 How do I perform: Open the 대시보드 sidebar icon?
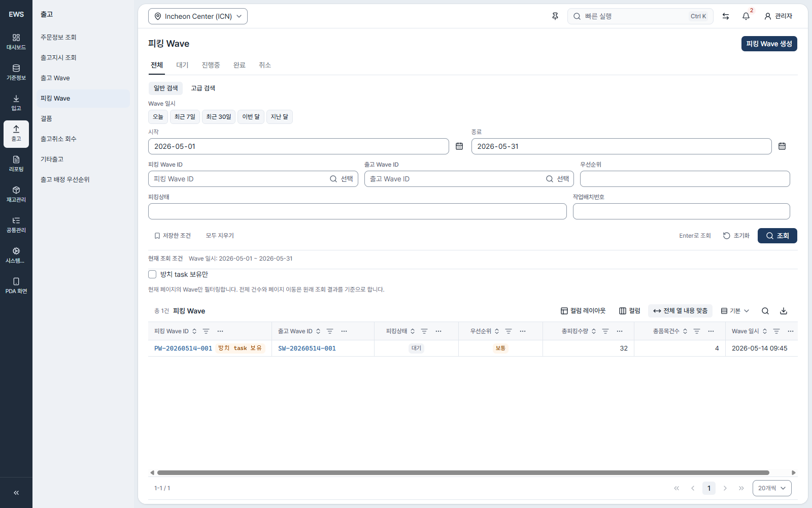pos(16,42)
